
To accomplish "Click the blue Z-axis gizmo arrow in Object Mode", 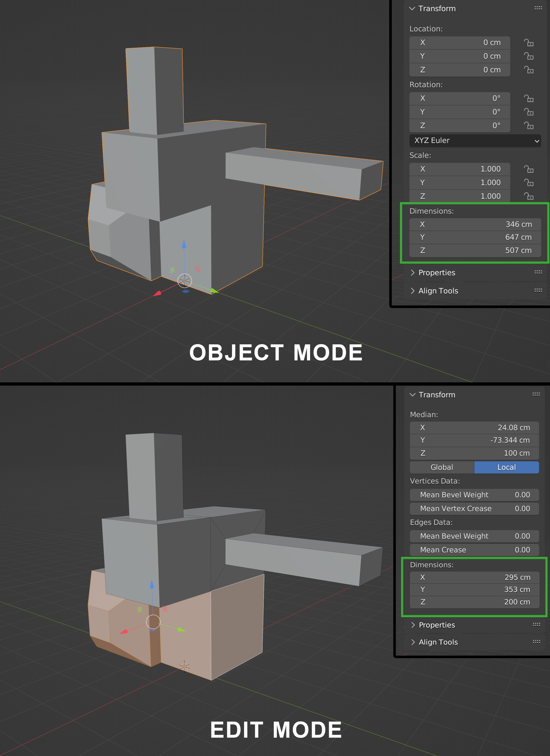I will coord(184,244).
